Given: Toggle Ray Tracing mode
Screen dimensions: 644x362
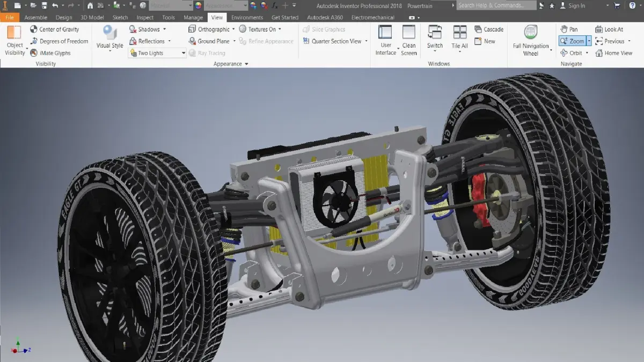Looking at the screenshot, I should pos(207,53).
